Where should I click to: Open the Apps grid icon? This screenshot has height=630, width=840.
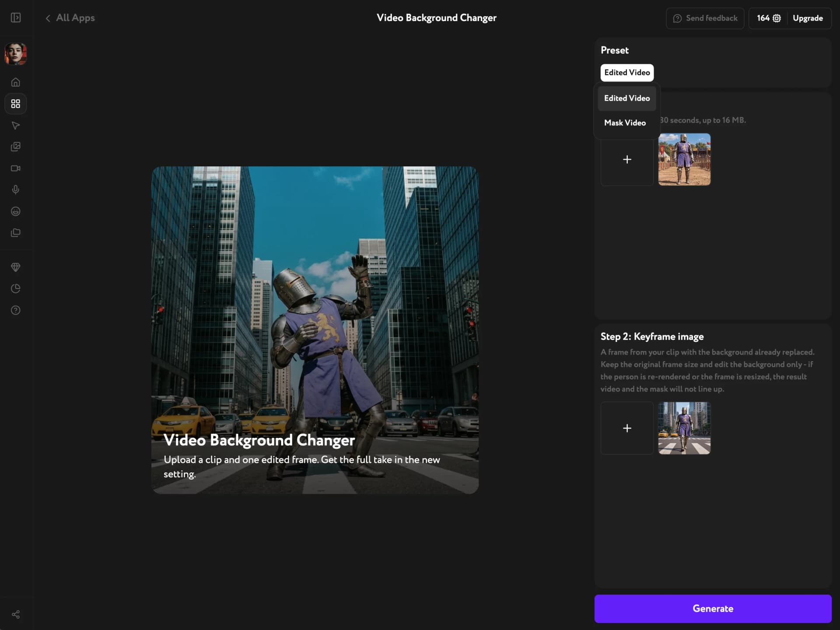(16, 104)
